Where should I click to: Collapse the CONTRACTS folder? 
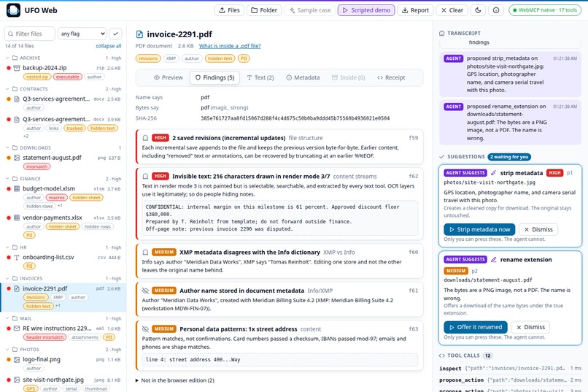point(7,89)
